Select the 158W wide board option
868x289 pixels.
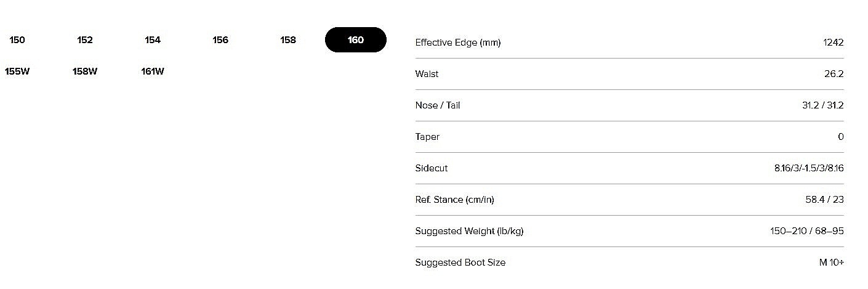pyautogui.click(x=85, y=71)
